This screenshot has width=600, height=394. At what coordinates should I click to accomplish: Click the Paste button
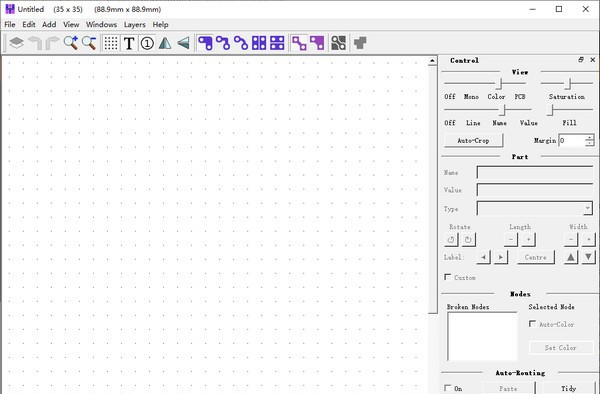click(x=508, y=388)
